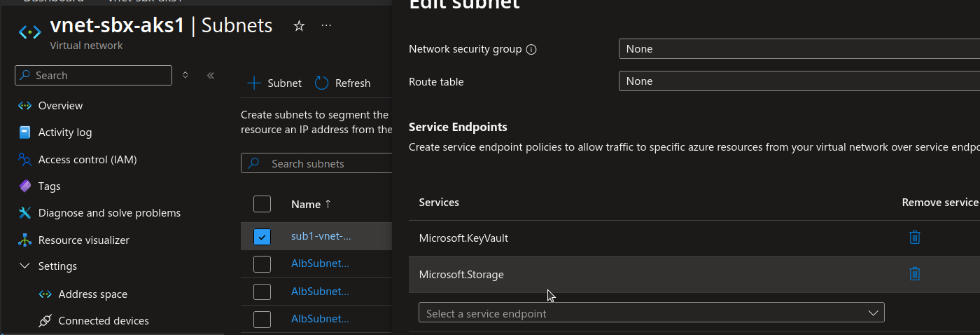Screen dimensions: 980x335
Task: Click the Resource visualizer icon
Action: click(25, 240)
